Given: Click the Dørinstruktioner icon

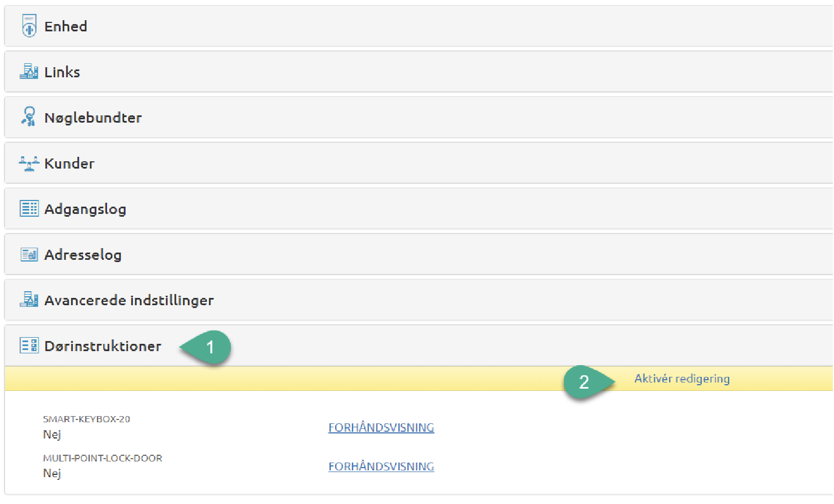Looking at the screenshot, I should tap(29, 346).
